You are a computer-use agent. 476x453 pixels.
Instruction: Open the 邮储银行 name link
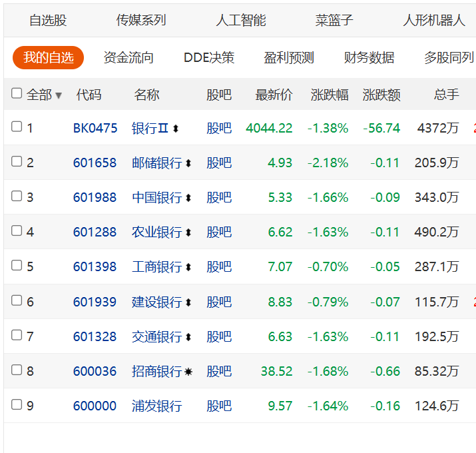click(x=157, y=163)
